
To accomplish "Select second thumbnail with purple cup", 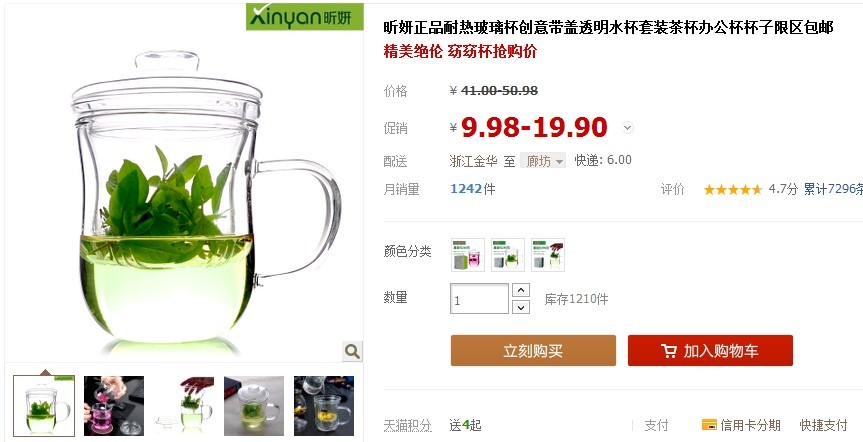I will pyautogui.click(x=114, y=406).
